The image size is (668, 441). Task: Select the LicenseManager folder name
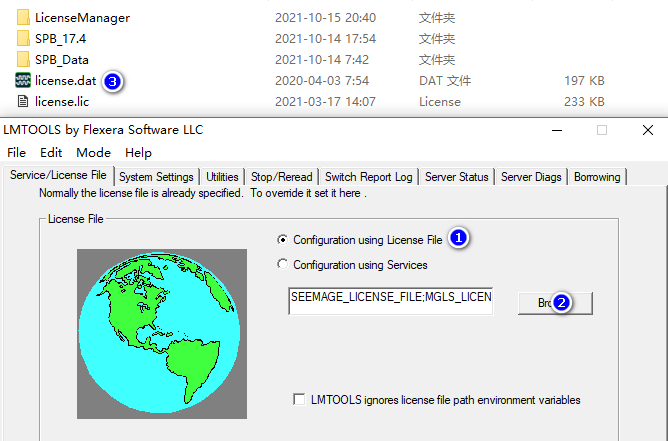click(x=83, y=17)
